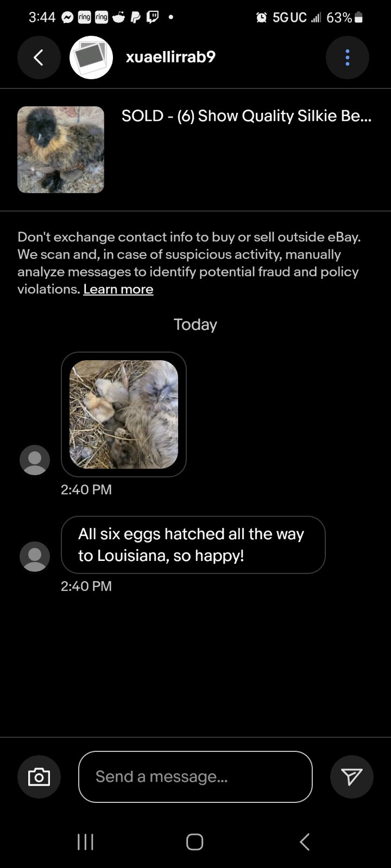The height and width of the screenshot is (868, 391).
Task: Tap the send message paper plane icon
Action: click(352, 777)
